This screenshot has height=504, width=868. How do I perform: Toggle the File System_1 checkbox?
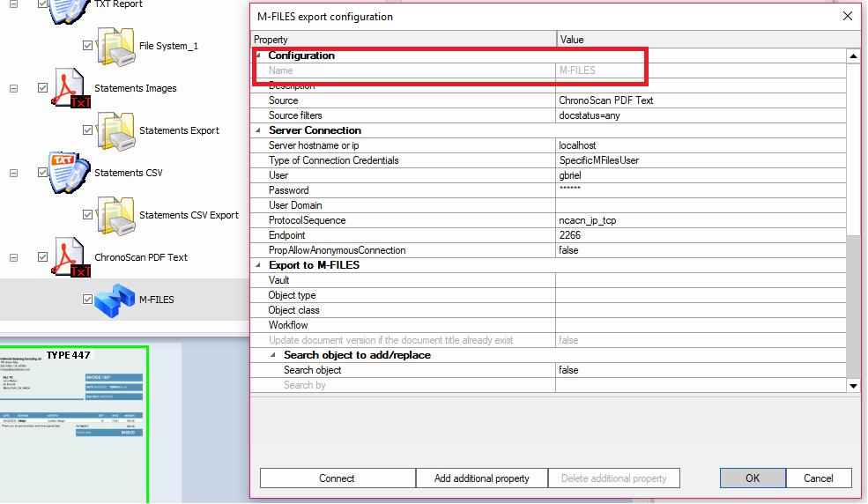click(x=87, y=46)
